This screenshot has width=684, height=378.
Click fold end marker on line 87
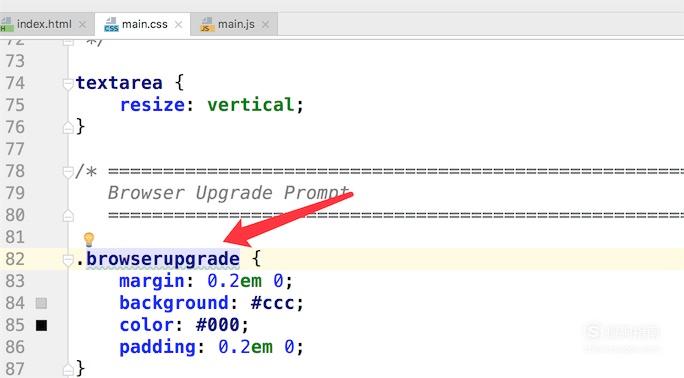click(68, 370)
